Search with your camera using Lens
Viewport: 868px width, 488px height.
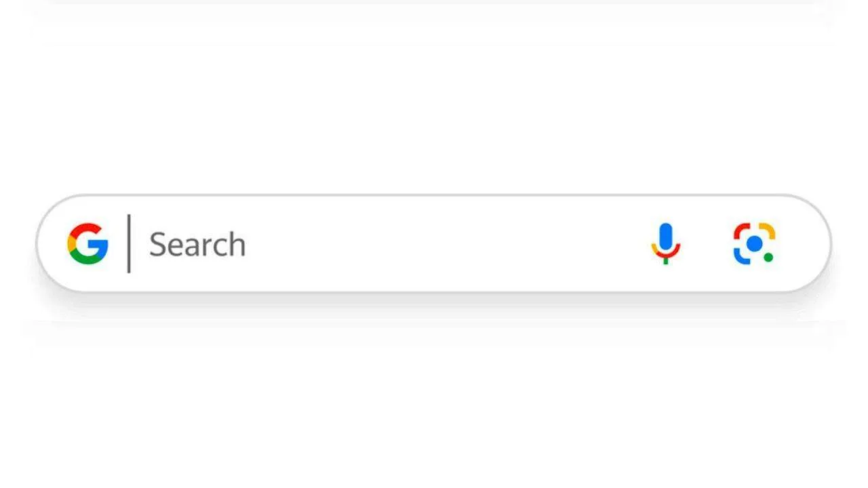click(x=754, y=243)
